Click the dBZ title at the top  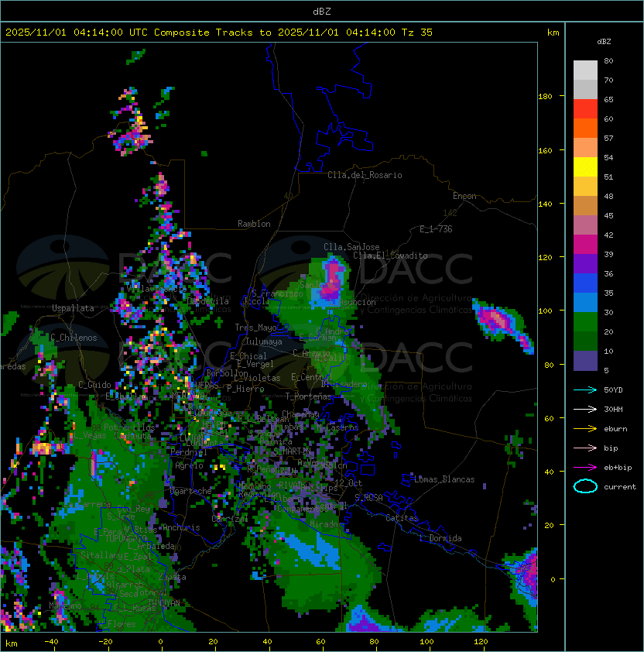click(x=322, y=11)
